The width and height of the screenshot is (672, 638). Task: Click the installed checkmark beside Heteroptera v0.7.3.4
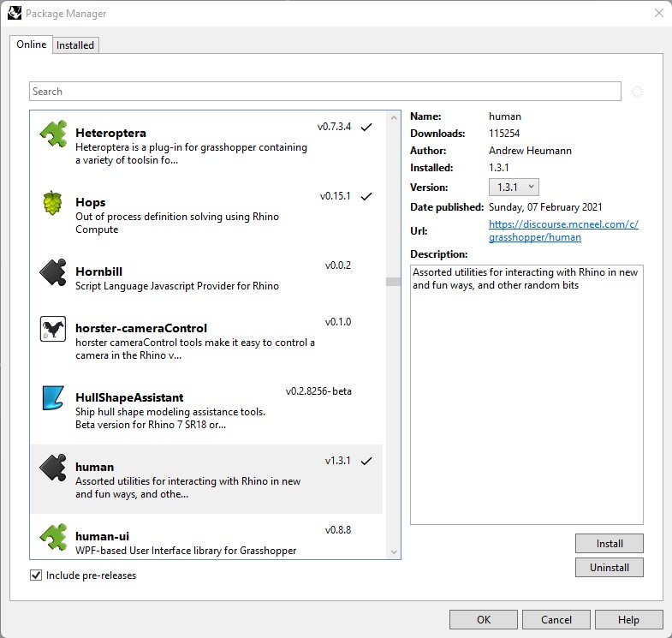tap(366, 127)
